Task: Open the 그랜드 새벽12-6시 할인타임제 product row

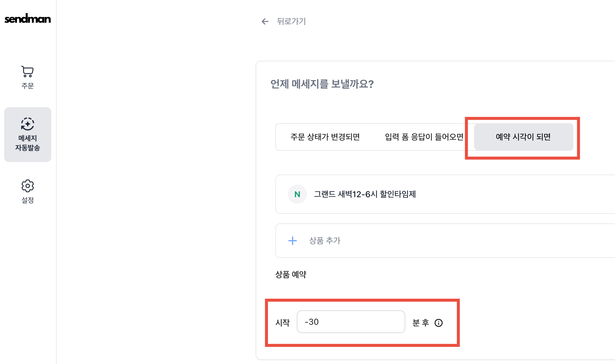Action: pyautogui.click(x=365, y=194)
